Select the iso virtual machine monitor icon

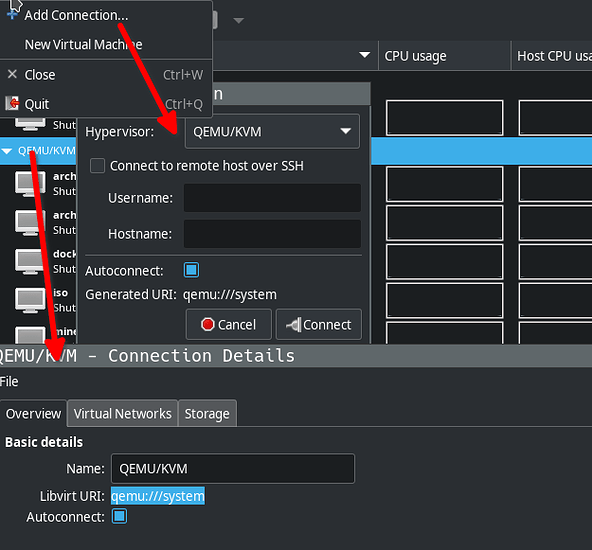tap(30, 300)
